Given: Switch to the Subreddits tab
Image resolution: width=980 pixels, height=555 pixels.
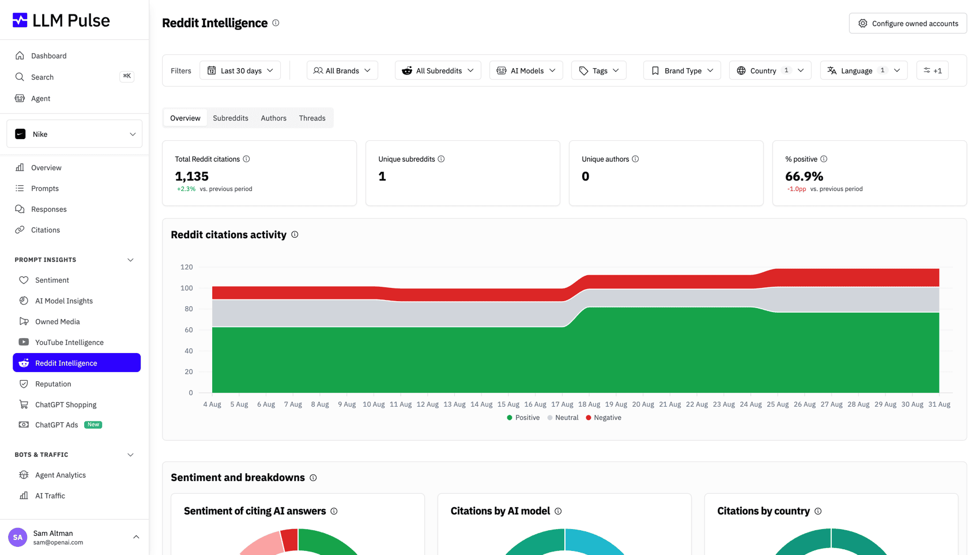Looking at the screenshot, I should (x=231, y=118).
